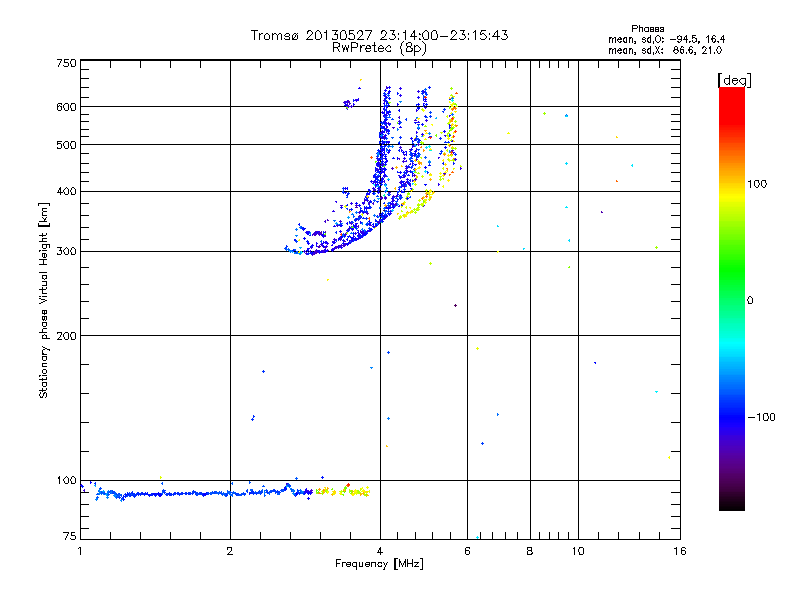
Task: Click the x-axis tick label '1'
Action: [x=80, y=551]
